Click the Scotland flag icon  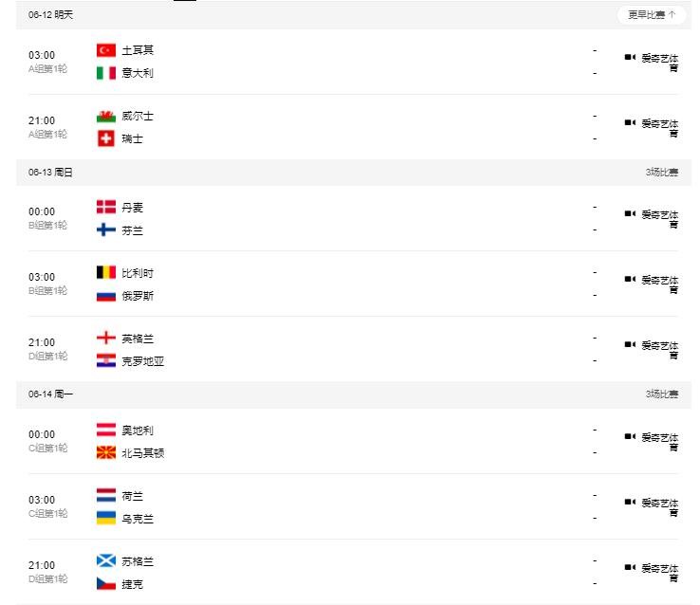click(x=106, y=560)
